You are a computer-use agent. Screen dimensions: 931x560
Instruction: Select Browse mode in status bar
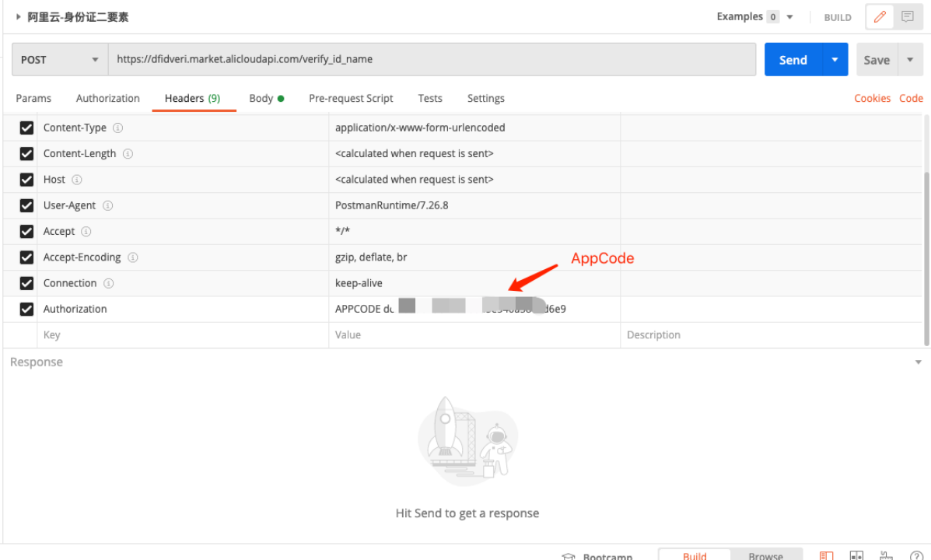click(766, 555)
